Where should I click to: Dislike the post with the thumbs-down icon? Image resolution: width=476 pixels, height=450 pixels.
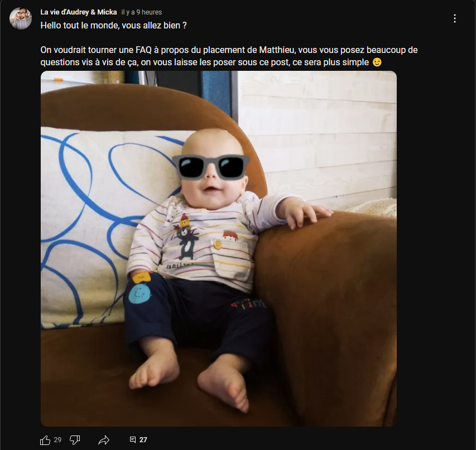[75, 440]
